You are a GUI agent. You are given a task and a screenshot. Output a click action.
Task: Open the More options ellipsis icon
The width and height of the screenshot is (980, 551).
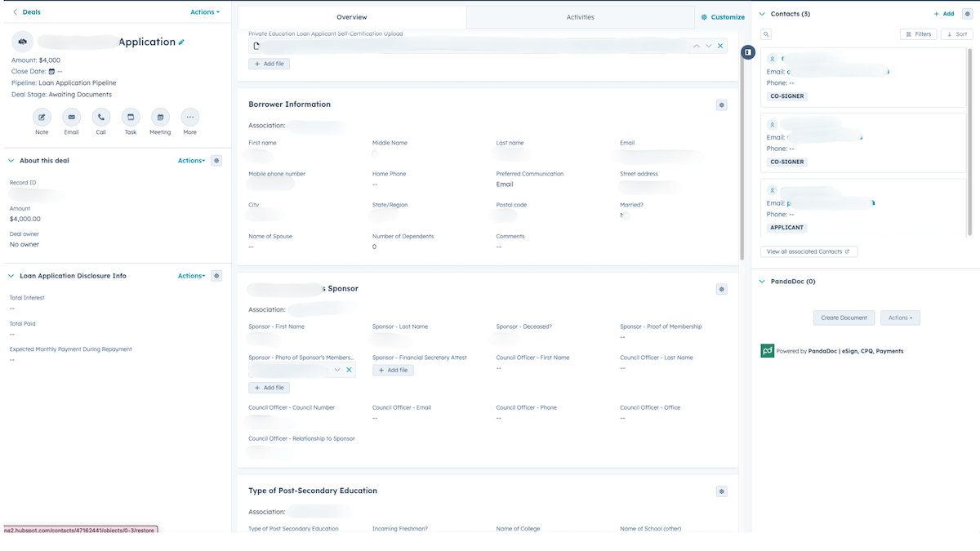(x=189, y=118)
